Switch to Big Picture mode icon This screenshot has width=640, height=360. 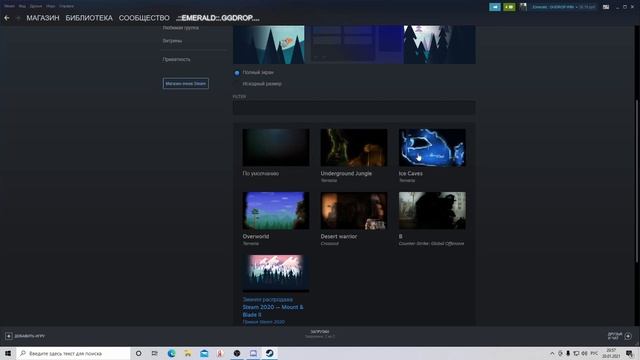[x=606, y=7]
